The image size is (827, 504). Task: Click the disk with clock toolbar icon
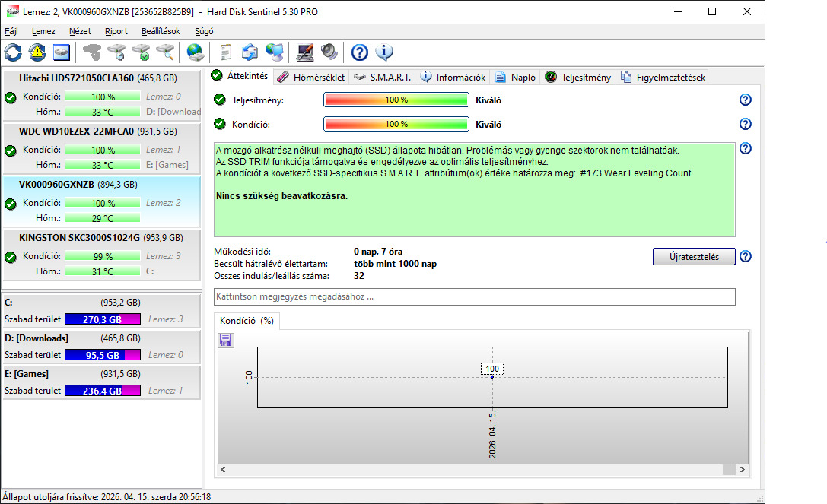[116, 52]
